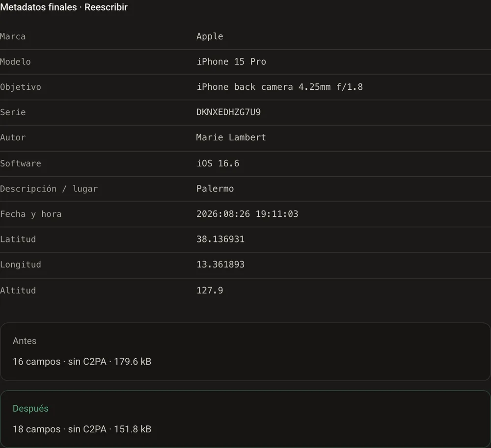Select the 'Marca' field label
This screenshot has width=491, height=448.
coord(13,37)
